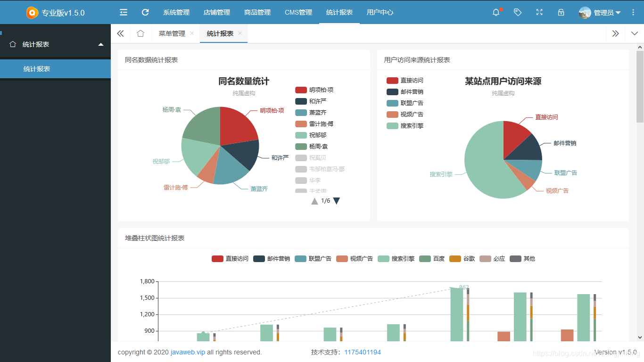Toggle 联盟广告 in visit-source pie legend
644x362 pixels.
click(405, 103)
